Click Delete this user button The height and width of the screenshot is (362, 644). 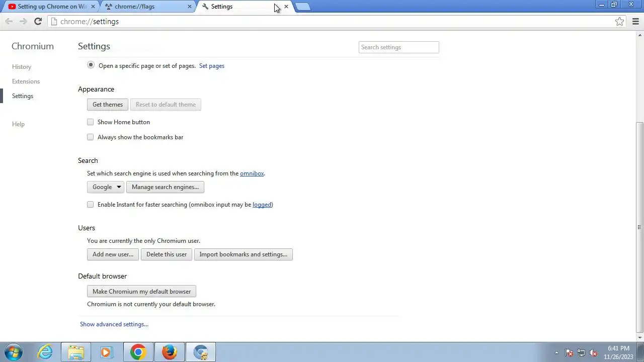[167, 254]
